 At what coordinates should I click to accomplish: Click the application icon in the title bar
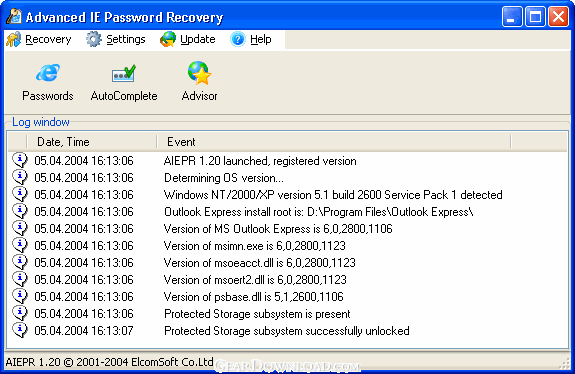click(x=14, y=16)
